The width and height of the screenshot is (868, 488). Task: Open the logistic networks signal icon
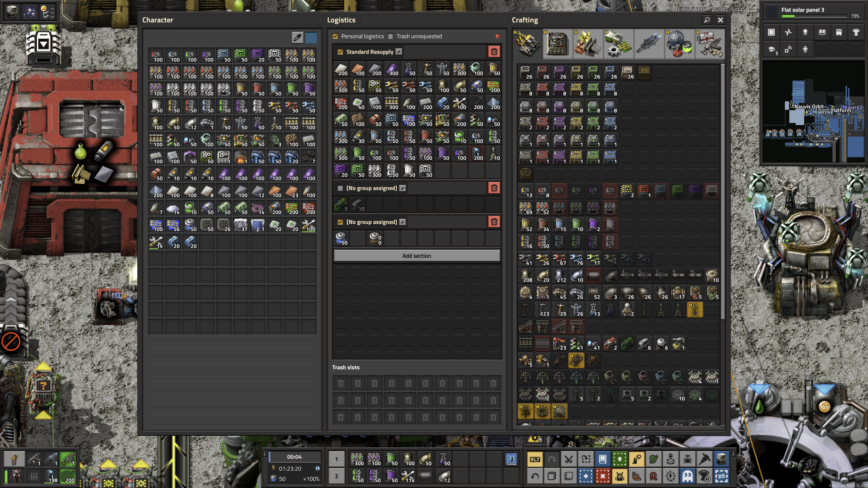coord(788,49)
